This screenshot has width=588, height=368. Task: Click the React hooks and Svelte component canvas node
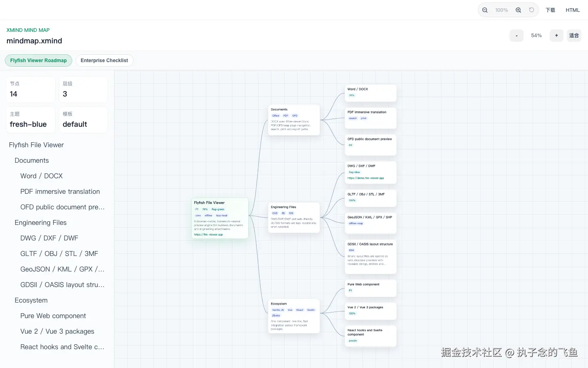pos(371,337)
